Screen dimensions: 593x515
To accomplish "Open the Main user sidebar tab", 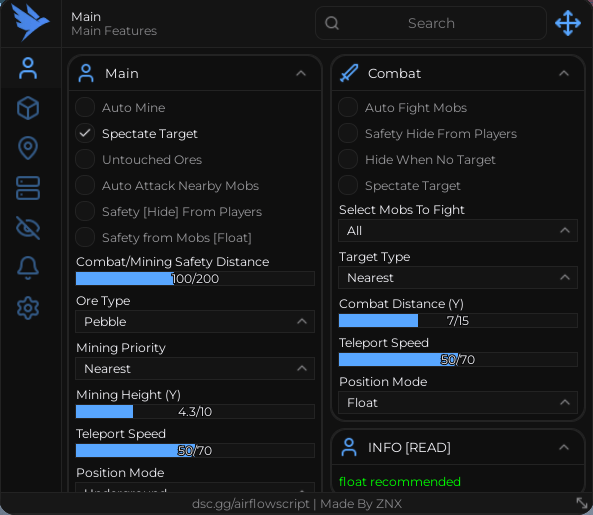I will click(x=28, y=68).
